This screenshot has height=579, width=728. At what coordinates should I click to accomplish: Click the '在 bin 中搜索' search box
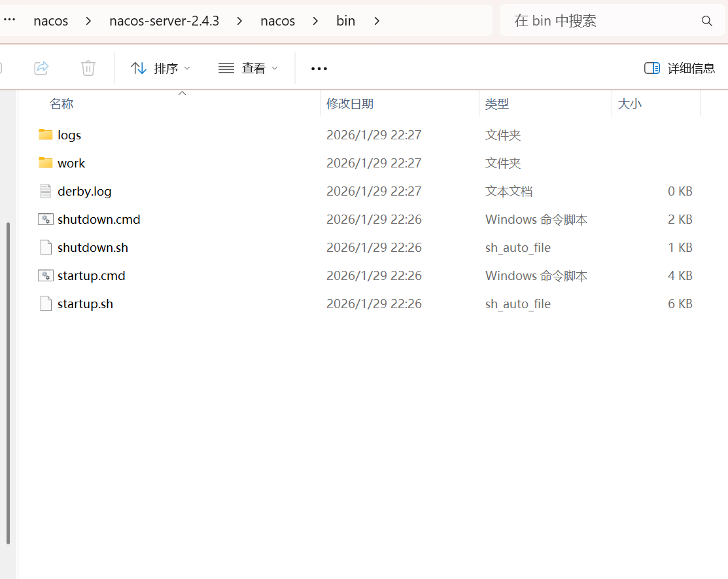coord(602,21)
